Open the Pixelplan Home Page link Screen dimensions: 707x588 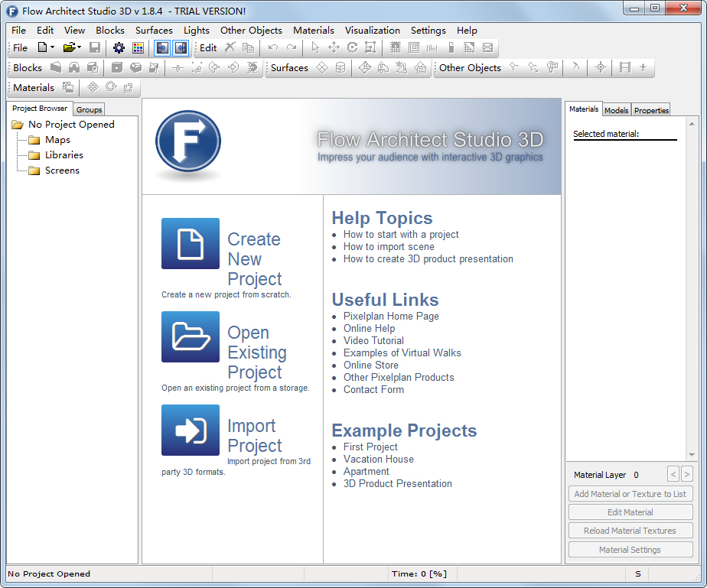point(391,317)
